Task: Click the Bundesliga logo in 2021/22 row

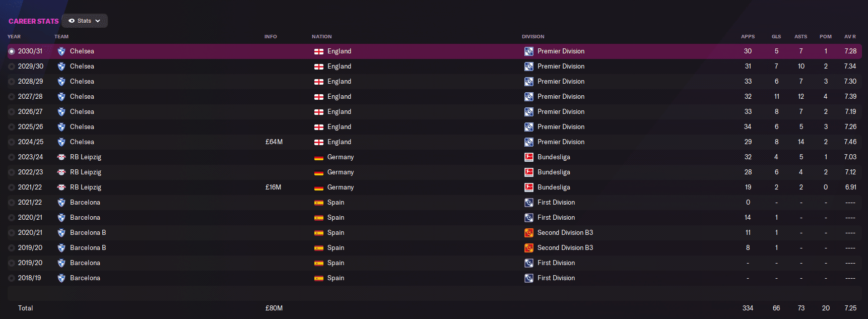Action: tap(529, 187)
